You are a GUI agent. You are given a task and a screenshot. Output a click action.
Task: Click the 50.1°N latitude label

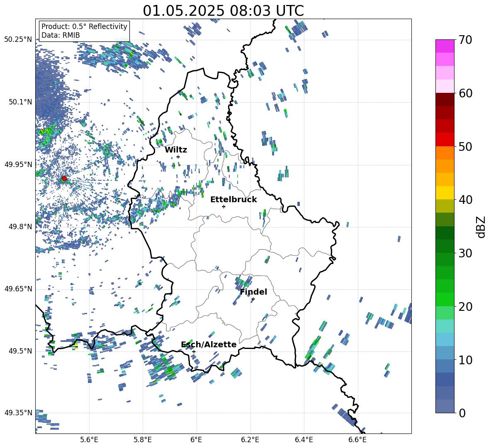[x=20, y=102]
